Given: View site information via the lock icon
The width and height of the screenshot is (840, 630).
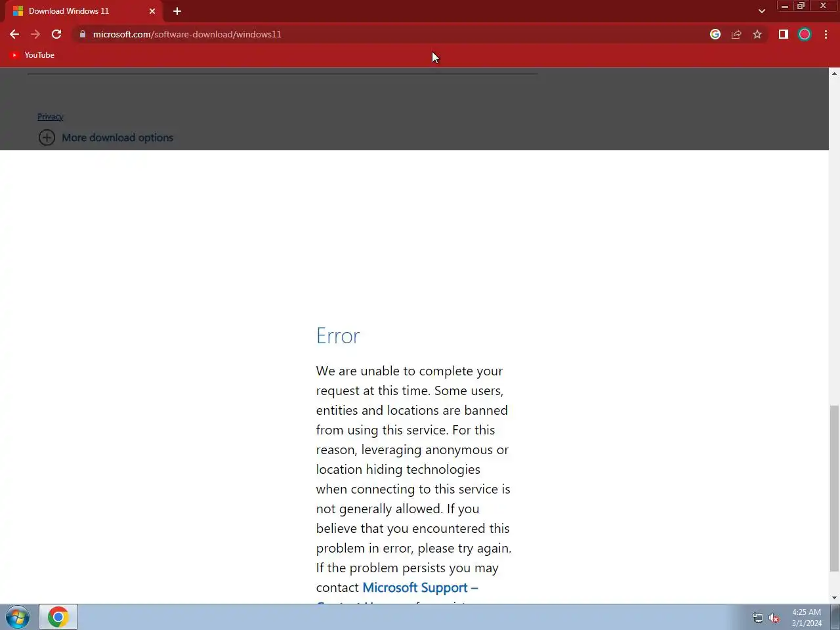Looking at the screenshot, I should 83,34.
